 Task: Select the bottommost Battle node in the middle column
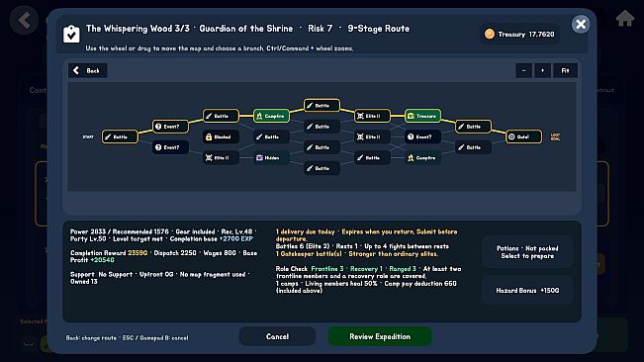[322, 168]
